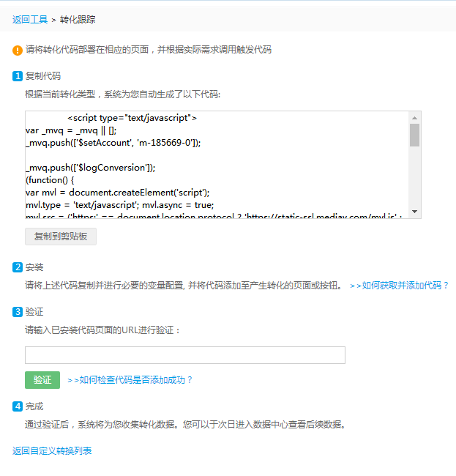Viewport: 456px width, 476px height.
Task: Select the 转化跟踪 breadcrumb item
Action: [x=78, y=19]
